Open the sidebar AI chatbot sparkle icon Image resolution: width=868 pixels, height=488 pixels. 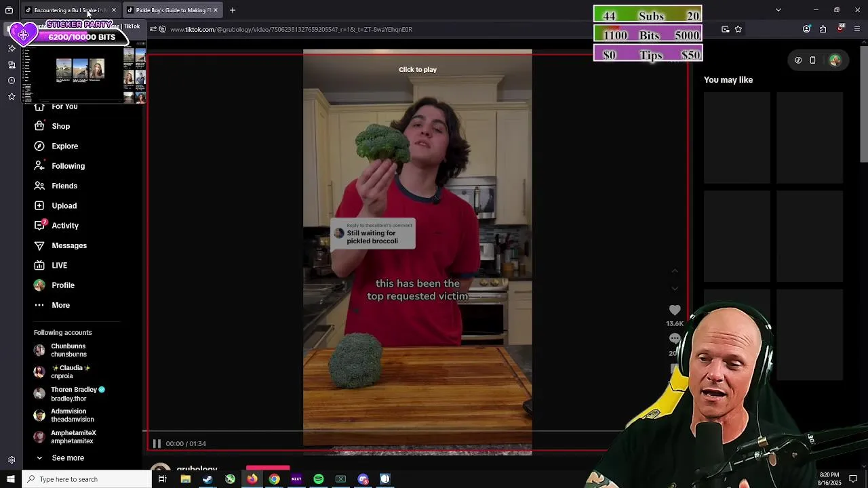12,48
